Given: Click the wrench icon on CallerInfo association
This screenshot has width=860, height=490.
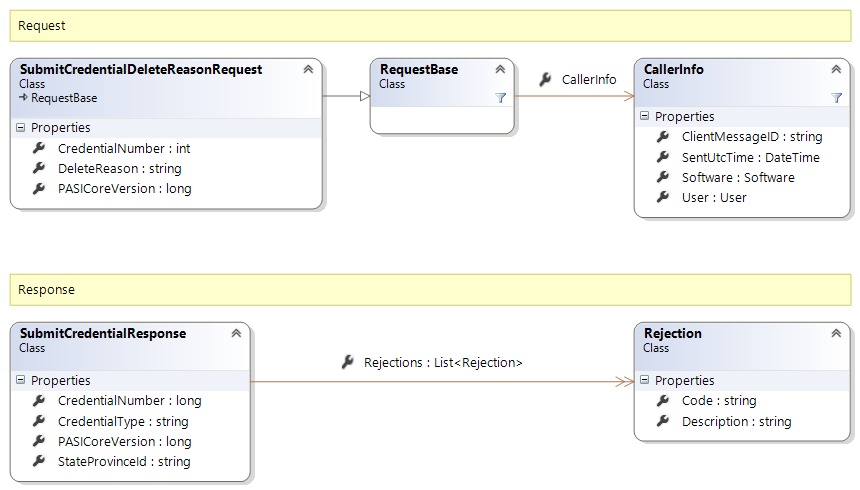Looking at the screenshot, I should point(545,80).
